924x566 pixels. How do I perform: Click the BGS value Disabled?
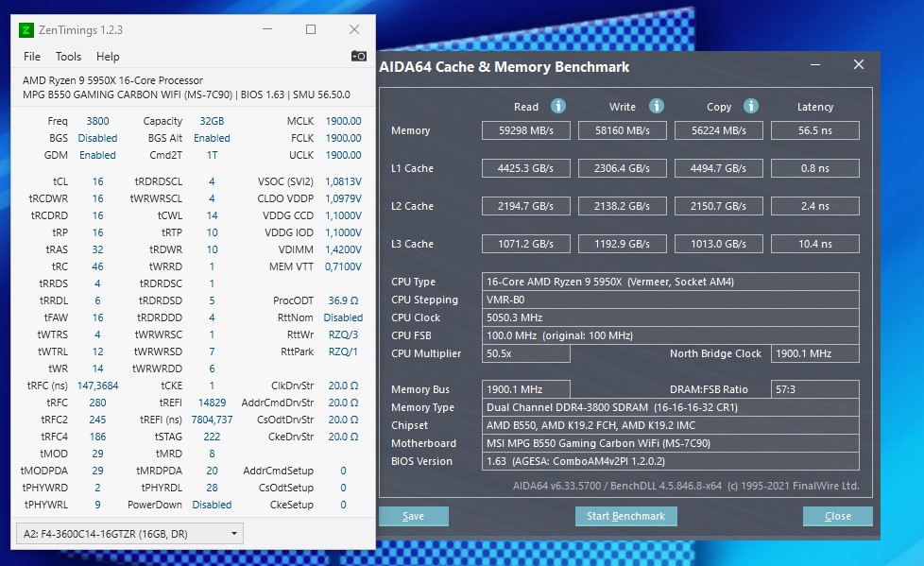point(98,138)
